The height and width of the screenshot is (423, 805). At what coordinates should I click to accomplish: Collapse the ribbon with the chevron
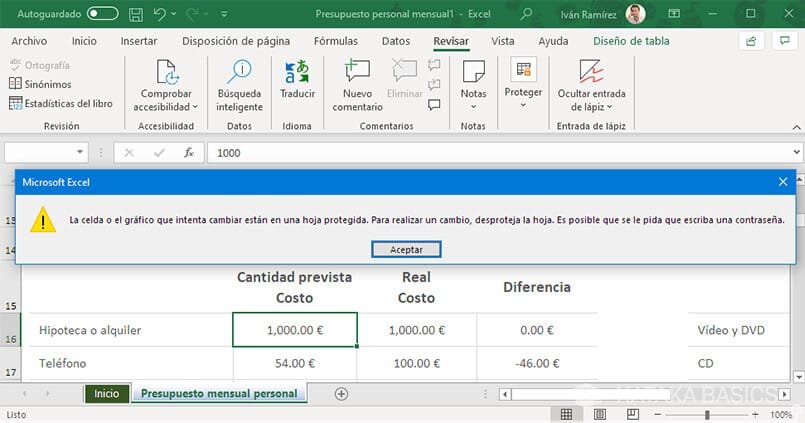796,127
